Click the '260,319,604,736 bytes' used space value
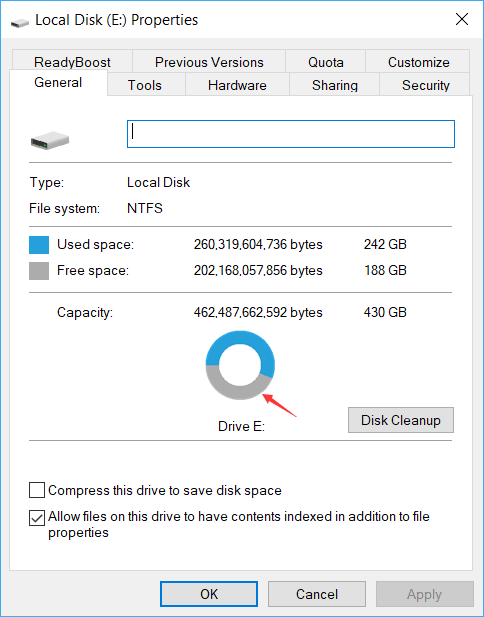The height and width of the screenshot is (617, 484). tap(258, 244)
